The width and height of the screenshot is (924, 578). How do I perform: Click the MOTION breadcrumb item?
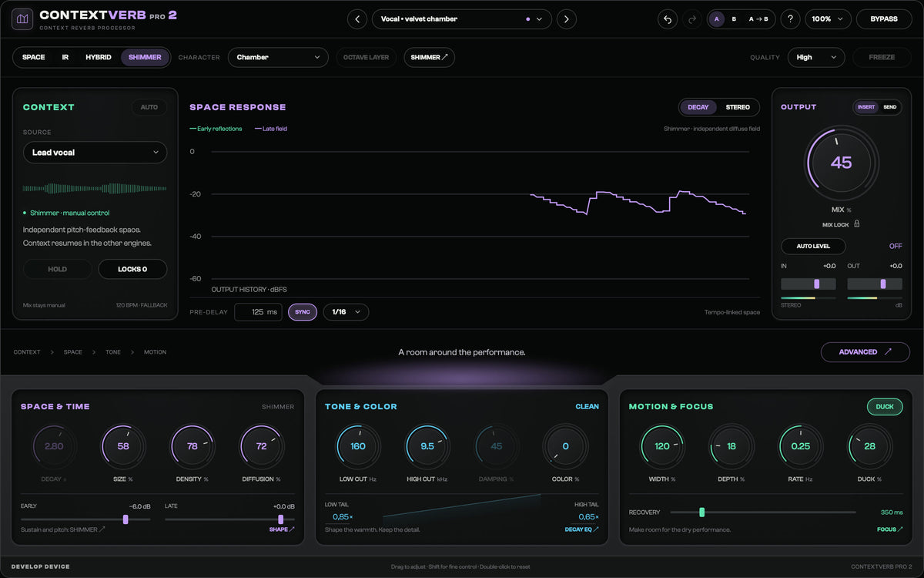click(155, 352)
